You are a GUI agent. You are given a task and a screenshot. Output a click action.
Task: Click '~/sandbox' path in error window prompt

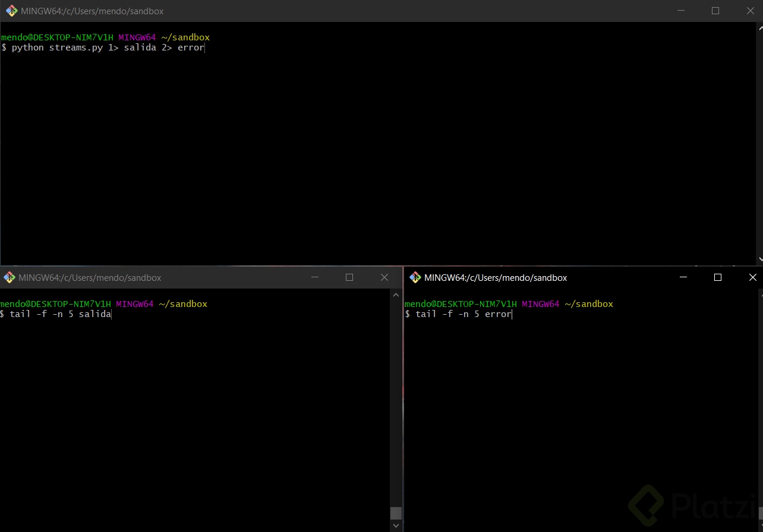coord(589,304)
